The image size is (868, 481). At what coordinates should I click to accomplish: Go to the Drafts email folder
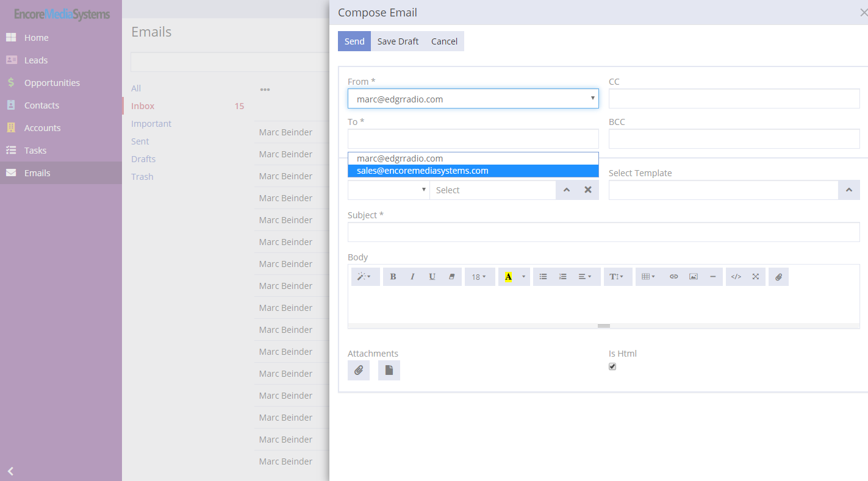coord(143,159)
